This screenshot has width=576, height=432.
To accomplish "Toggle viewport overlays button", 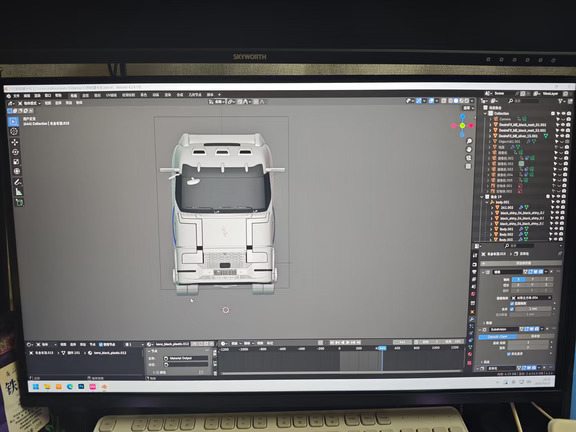I will pyautogui.click(x=431, y=101).
